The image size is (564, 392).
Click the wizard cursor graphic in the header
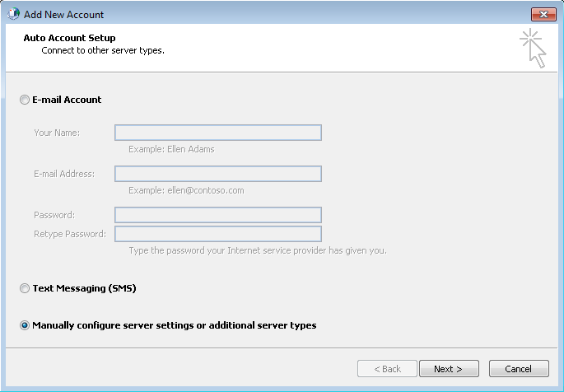[x=533, y=48]
